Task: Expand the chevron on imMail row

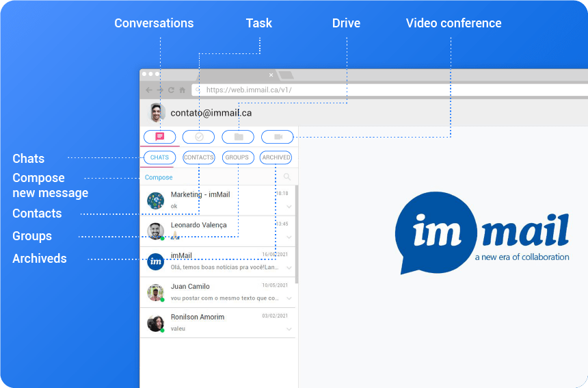Action: click(x=289, y=268)
